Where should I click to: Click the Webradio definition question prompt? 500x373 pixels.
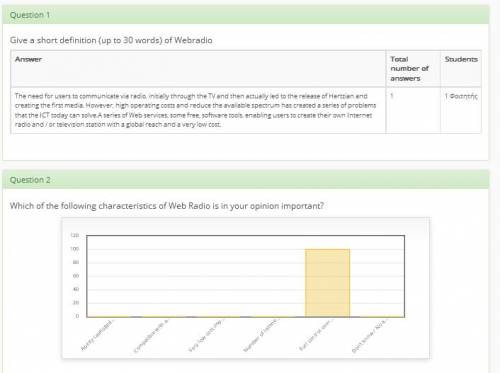[x=111, y=40]
